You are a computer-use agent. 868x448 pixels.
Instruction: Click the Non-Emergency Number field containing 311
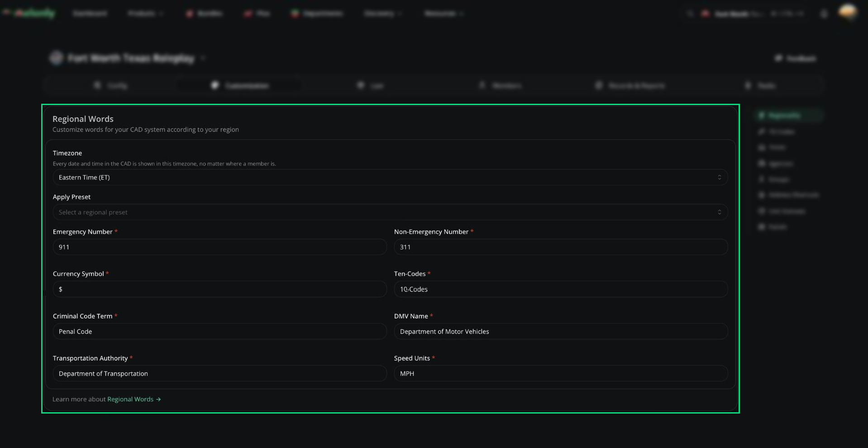(x=561, y=247)
